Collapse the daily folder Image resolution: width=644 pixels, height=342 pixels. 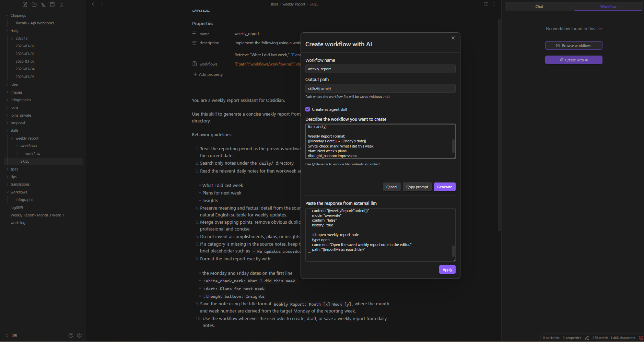coord(7,31)
